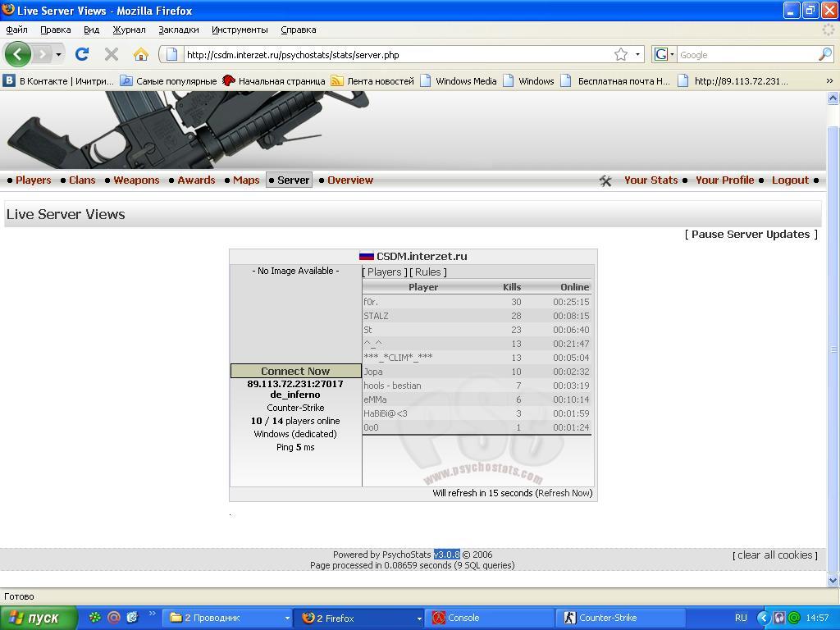Open the Лента новостей feed bookmark
Image resolution: width=840 pixels, height=630 pixels.
[373, 81]
